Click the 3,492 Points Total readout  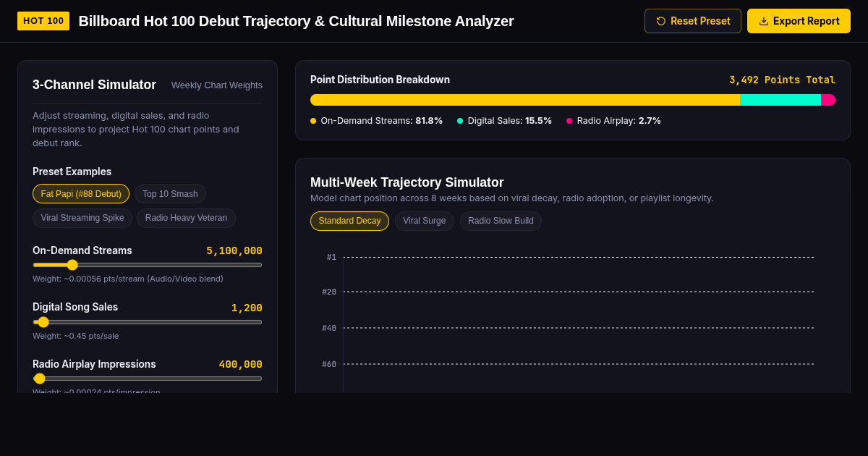coord(782,80)
